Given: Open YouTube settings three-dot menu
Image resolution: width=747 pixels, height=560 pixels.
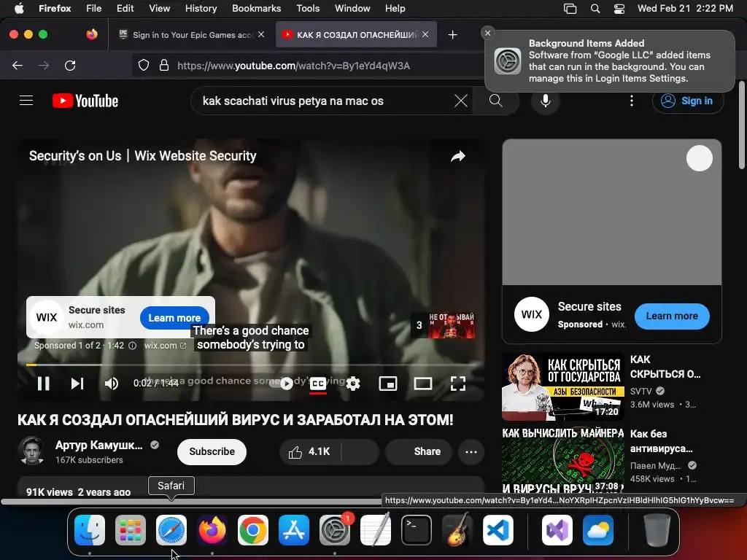Looking at the screenshot, I should [632, 101].
